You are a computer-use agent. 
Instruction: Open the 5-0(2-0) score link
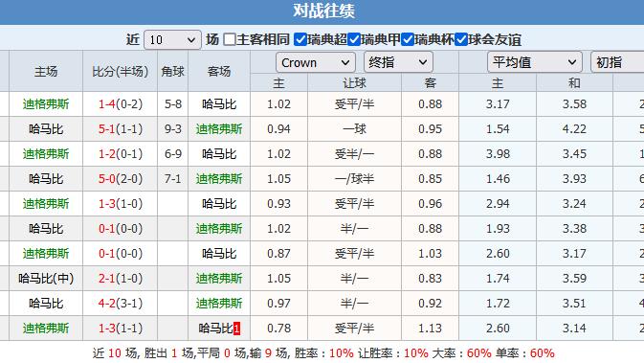tap(120, 179)
